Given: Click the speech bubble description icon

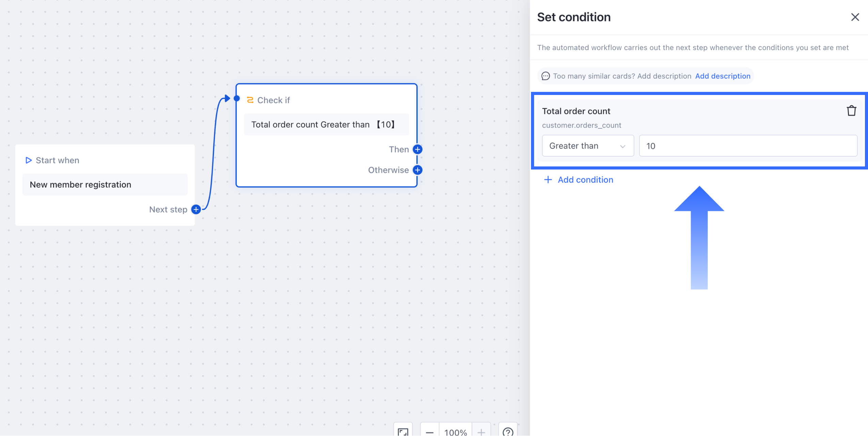Looking at the screenshot, I should pos(546,76).
